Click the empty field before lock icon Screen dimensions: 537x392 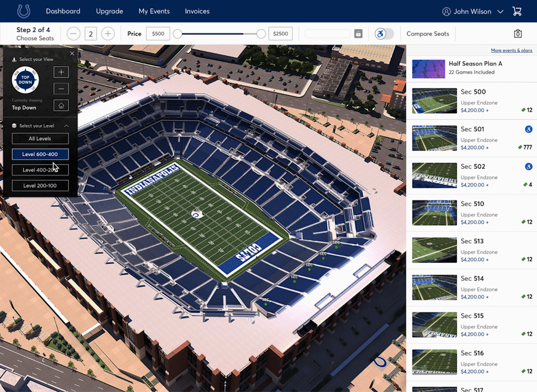327,34
